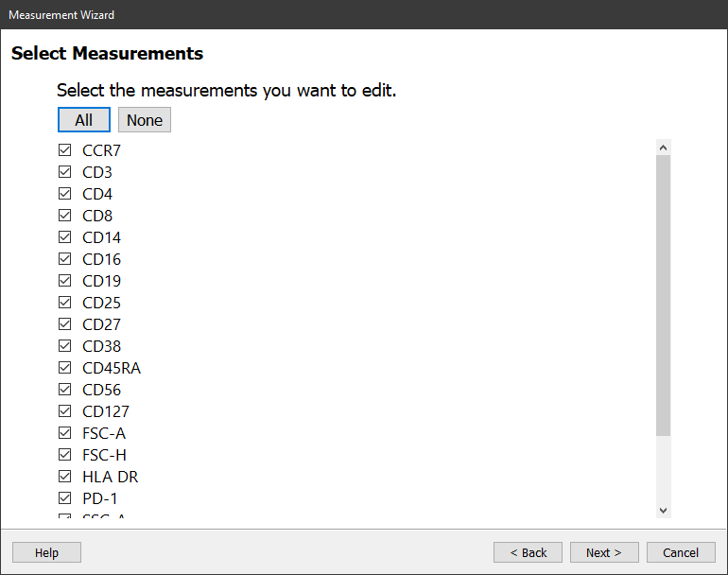Cancel the Measurement Wizard
The image size is (728, 575).
tap(681, 552)
